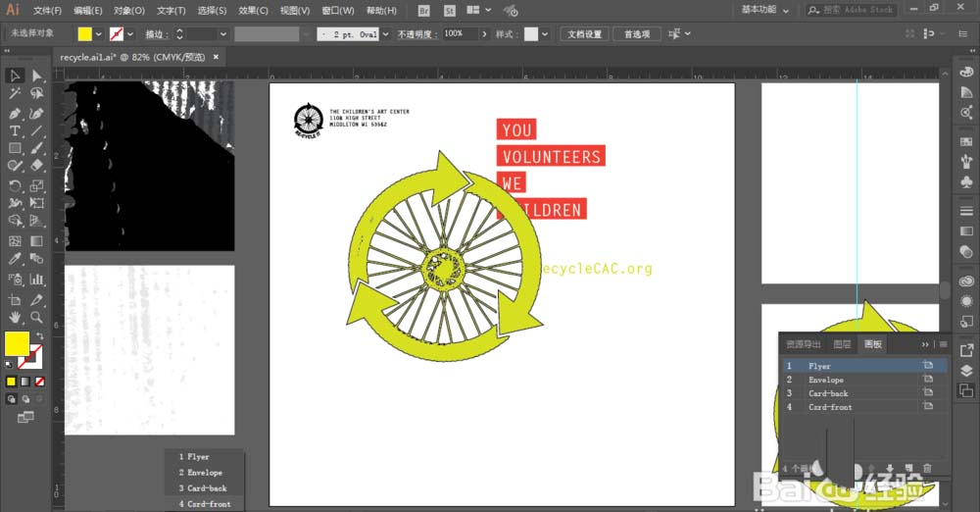This screenshot has height=512, width=980.
Task: Click the delete artboard trash icon
Action: [927, 469]
